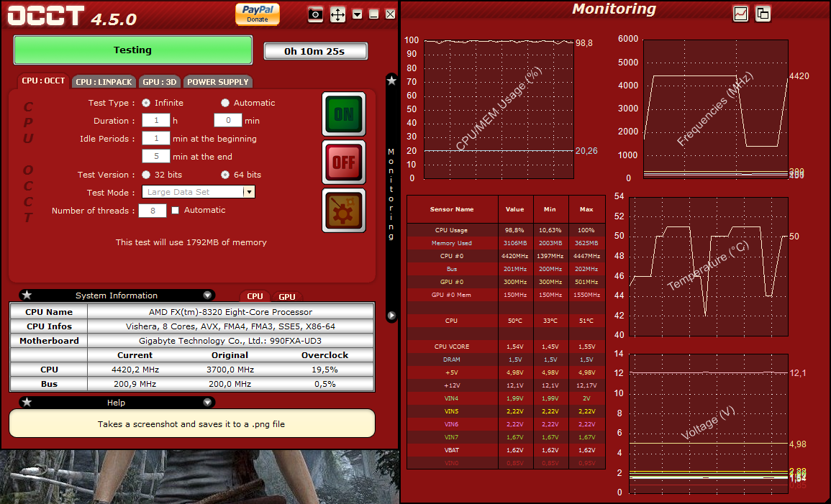
Task: Click the arrow at bottom of Monitoring sidebar
Action: tap(391, 316)
